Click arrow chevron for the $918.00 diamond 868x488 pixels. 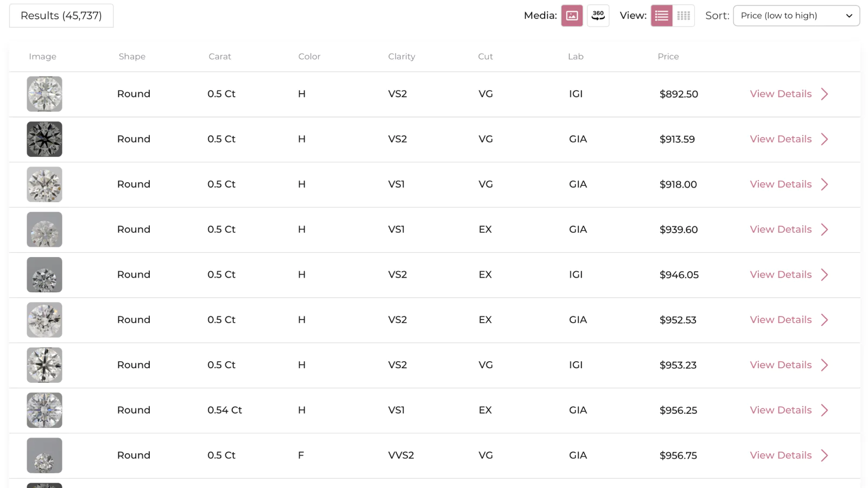(x=825, y=184)
